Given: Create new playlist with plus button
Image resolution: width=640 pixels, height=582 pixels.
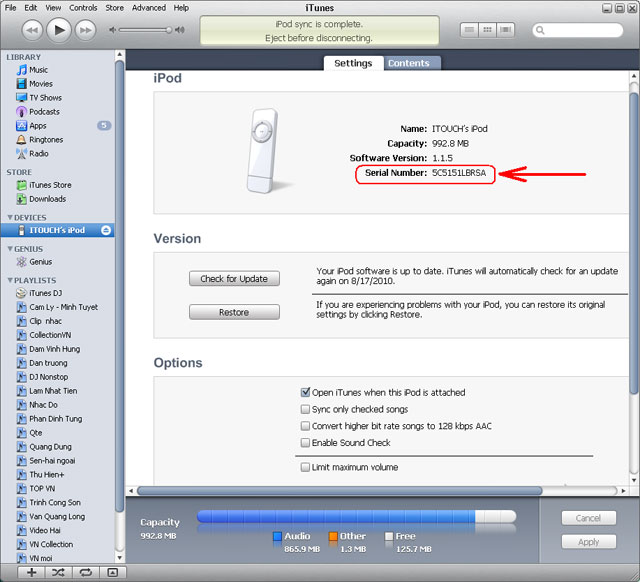Looking at the screenshot, I should point(31,573).
